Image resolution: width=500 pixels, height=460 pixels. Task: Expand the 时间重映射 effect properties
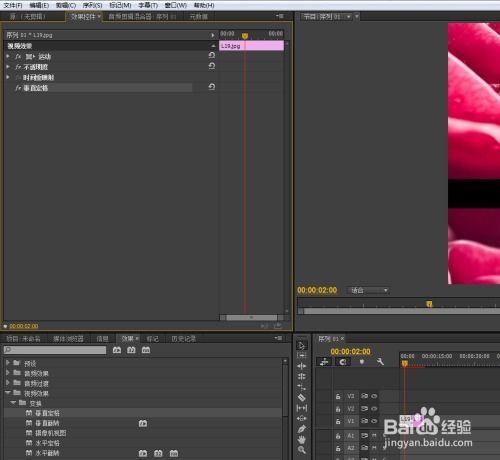[x=8, y=77]
